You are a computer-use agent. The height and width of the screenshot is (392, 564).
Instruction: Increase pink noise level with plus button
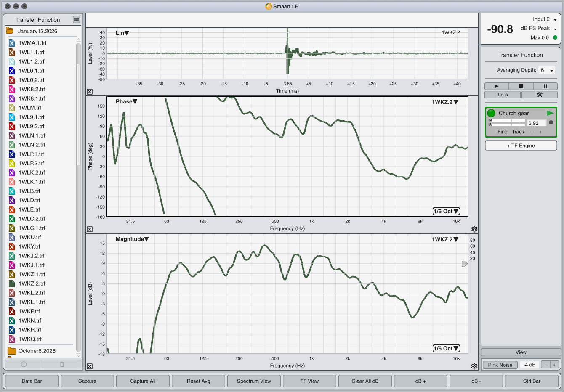[x=554, y=365]
